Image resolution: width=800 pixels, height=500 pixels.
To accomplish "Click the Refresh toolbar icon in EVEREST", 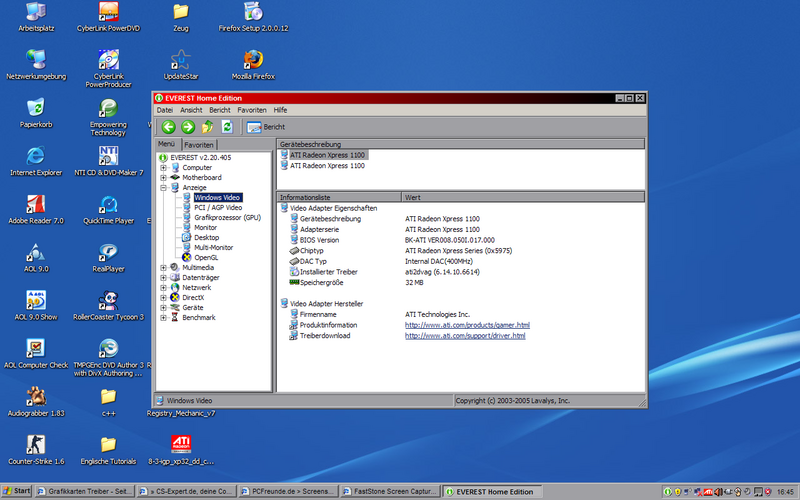I will click(227, 127).
